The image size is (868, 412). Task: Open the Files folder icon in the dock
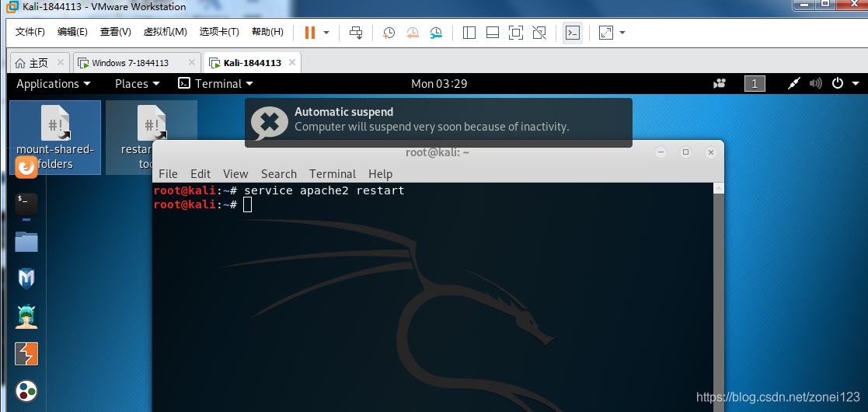[x=26, y=242]
